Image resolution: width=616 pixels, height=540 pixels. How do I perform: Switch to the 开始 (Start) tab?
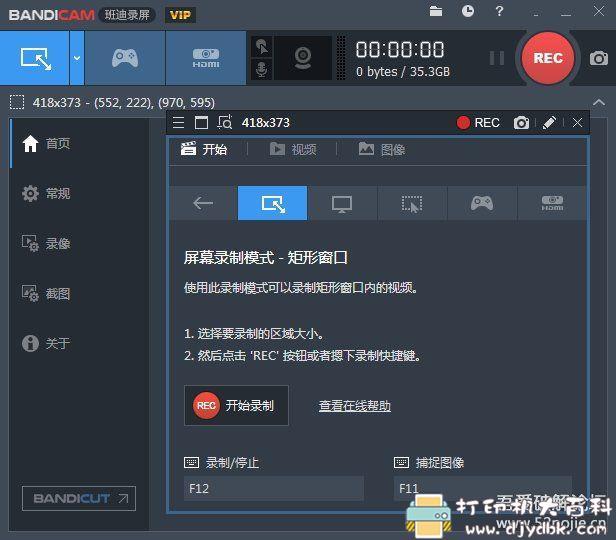click(x=204, y=149)
